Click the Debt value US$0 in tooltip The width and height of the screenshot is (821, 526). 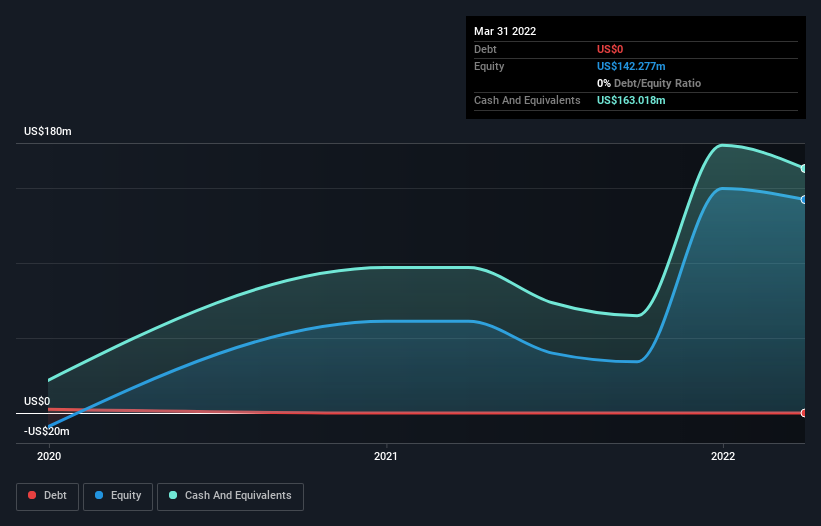(610, 49)
